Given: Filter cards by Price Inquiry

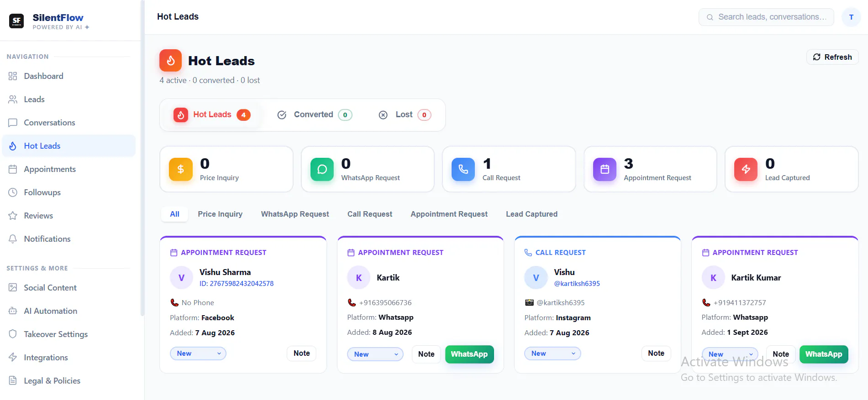Looking at the screenshot, I should tap(220, 214).
